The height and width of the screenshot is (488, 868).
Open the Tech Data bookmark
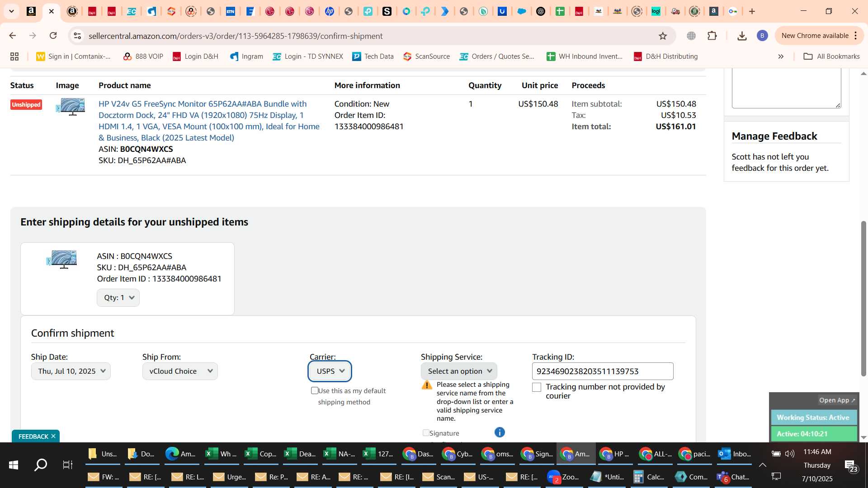[x=373, y=56]
